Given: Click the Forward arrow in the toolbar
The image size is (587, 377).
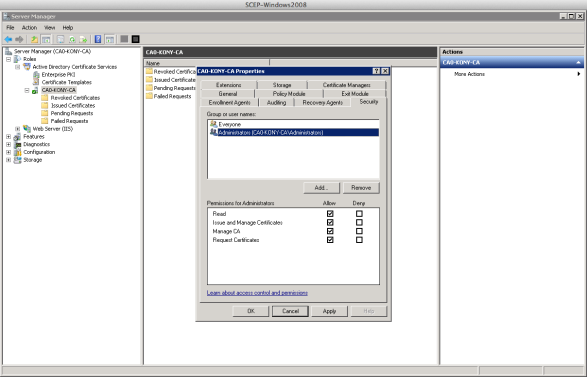Looking at the screenshot, I should click(19, 39).
